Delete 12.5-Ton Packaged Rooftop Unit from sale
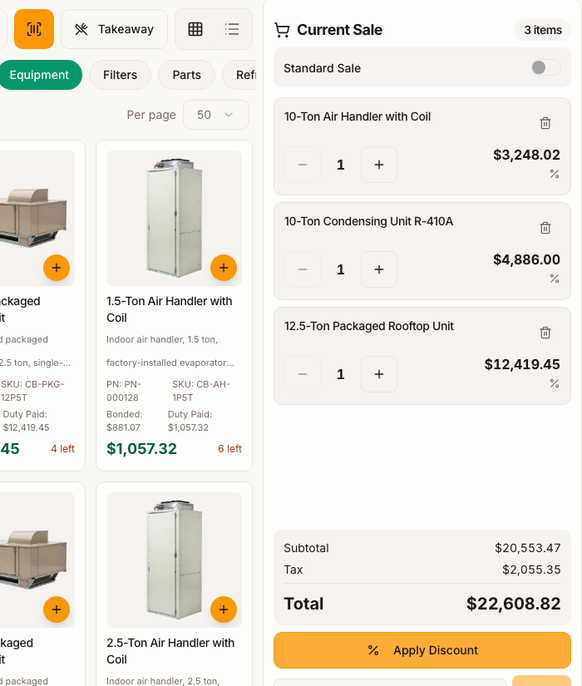 tap(545, 332)
